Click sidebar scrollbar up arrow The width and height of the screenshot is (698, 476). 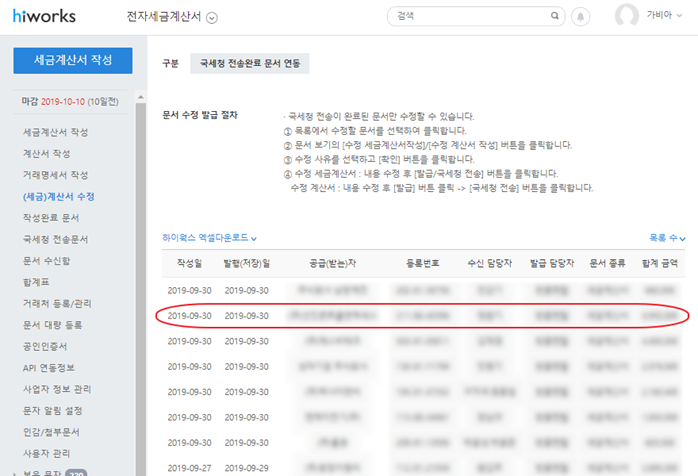coord(141,97)
